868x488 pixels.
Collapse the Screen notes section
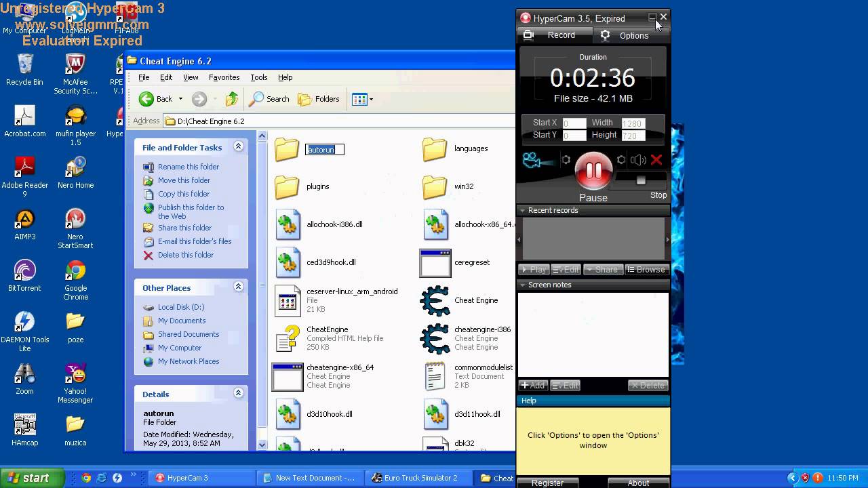click(x=522, y=285)
